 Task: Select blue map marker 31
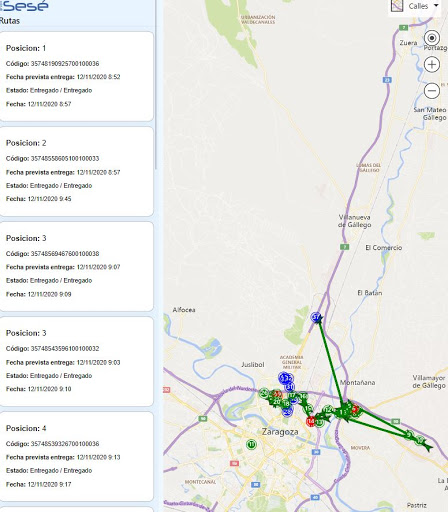click(x=290, y=387)
